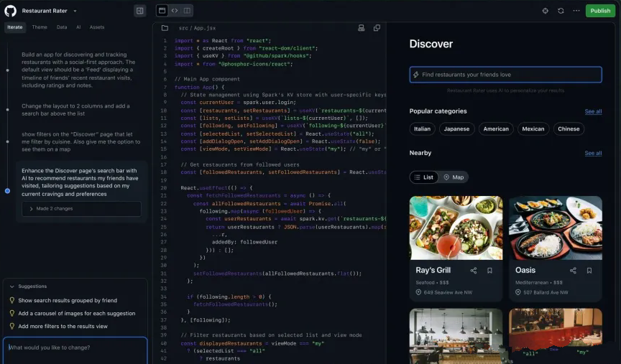This screenshot has width=621, height=364.
Task: Open See all for Nearby
Action: click(593, 153)
